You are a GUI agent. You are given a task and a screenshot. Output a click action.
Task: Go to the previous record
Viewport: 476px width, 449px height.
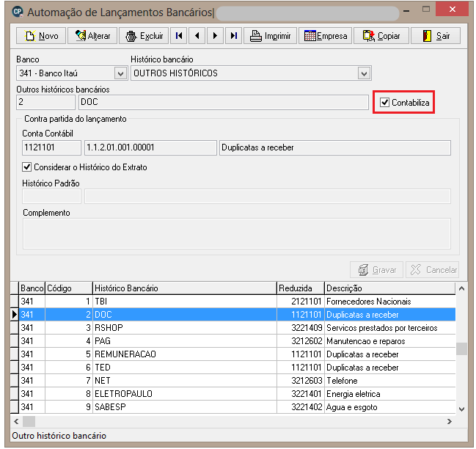click(197, 36)
